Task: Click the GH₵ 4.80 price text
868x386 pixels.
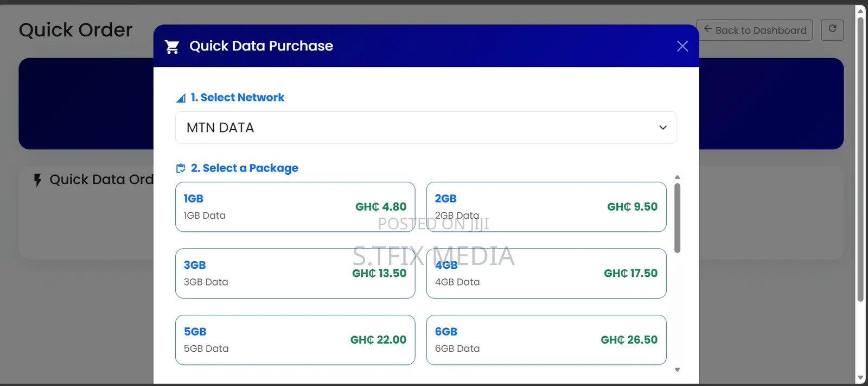Action: tap(381, 207)
